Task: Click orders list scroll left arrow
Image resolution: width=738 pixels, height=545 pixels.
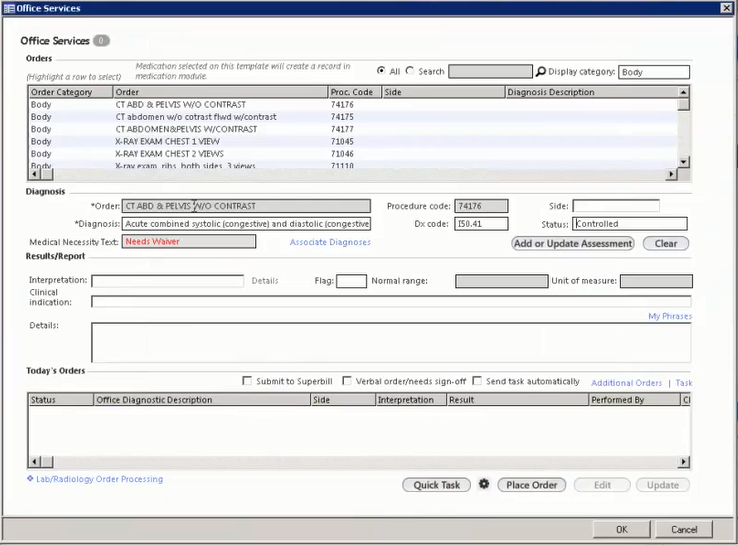Action: pos(34,174)
